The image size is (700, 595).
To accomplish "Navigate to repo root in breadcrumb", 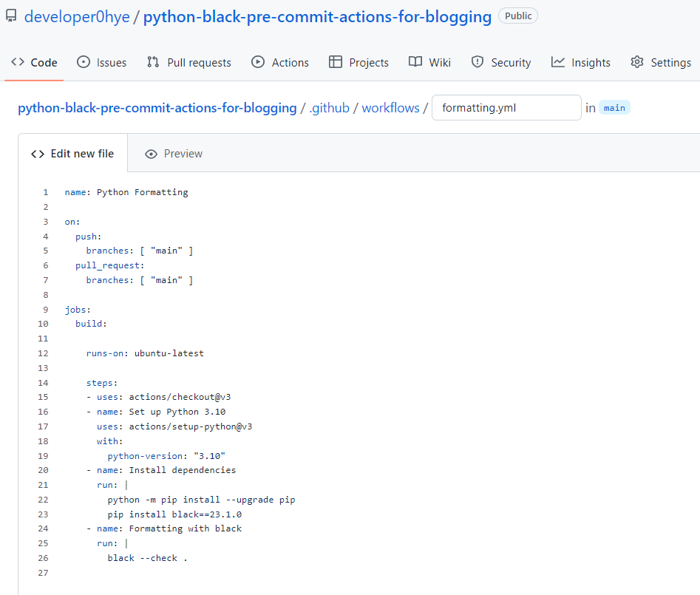I will 157,108.
